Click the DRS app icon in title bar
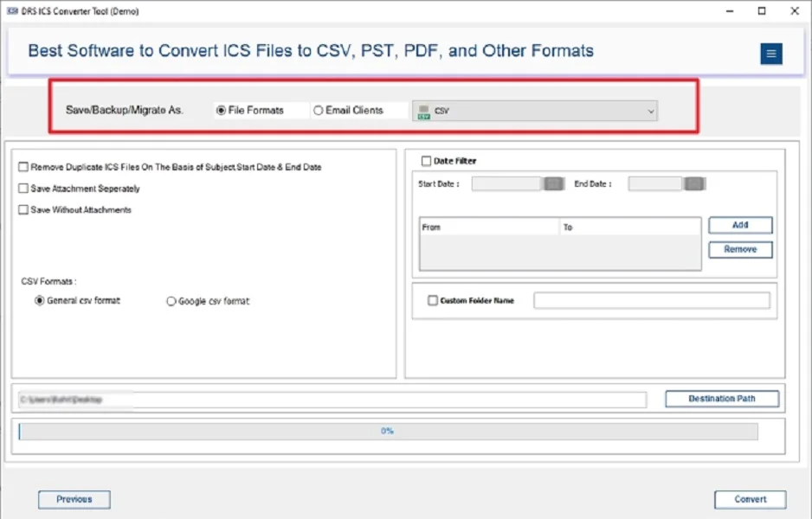Viewport: 812px width, 519px height. (12, 11)
